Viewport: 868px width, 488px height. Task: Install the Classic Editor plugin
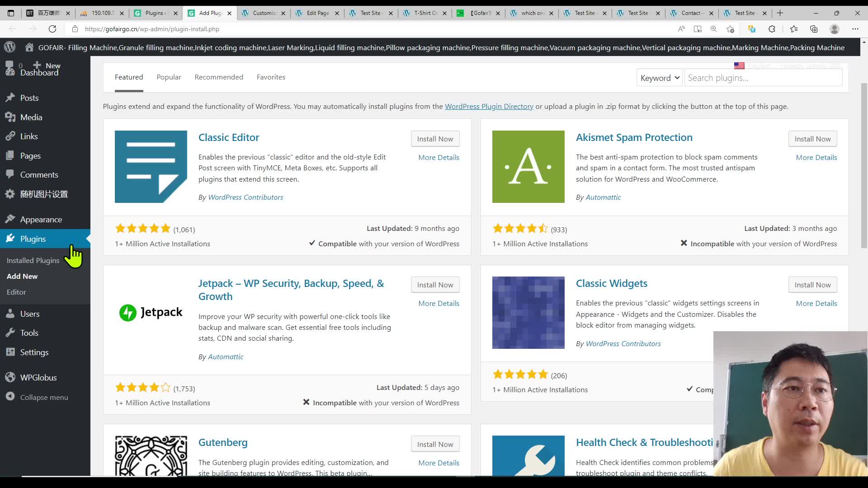pos(435,139)
